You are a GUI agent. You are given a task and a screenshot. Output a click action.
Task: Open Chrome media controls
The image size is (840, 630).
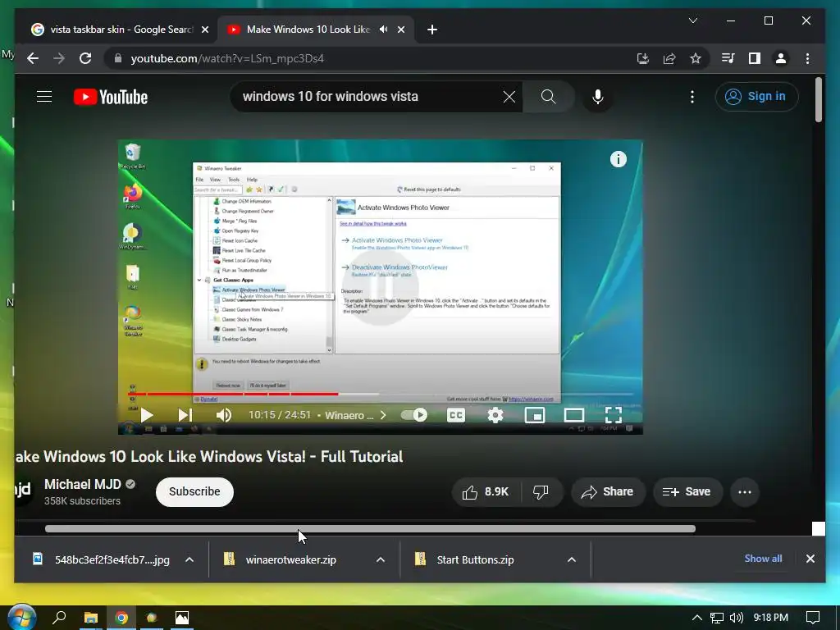coord(728,58)
